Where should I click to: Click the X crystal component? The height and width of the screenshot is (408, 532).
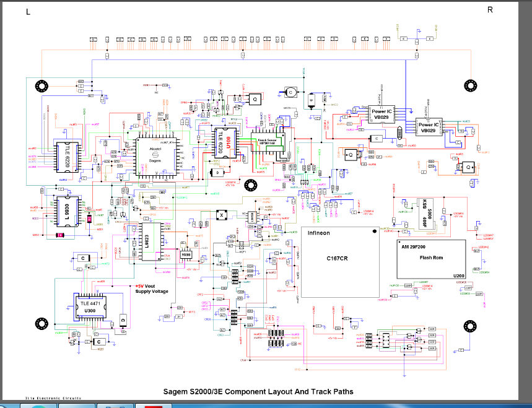tap(222, 215)
